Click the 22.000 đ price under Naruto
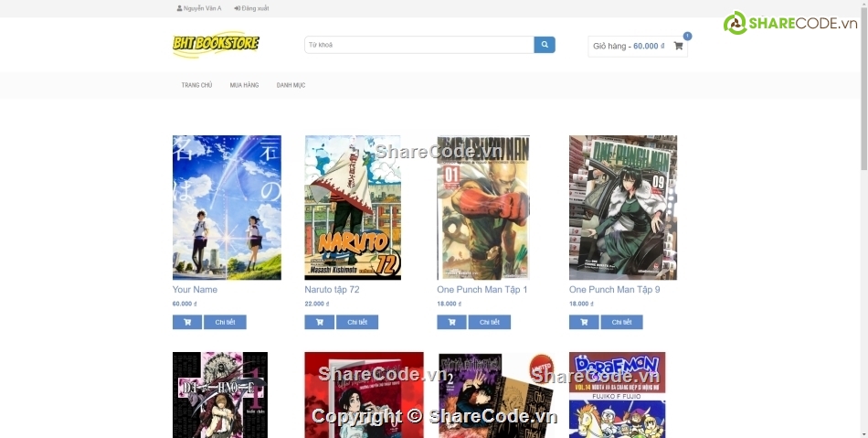Screen dimensions: 868x438 pos(317,304)
